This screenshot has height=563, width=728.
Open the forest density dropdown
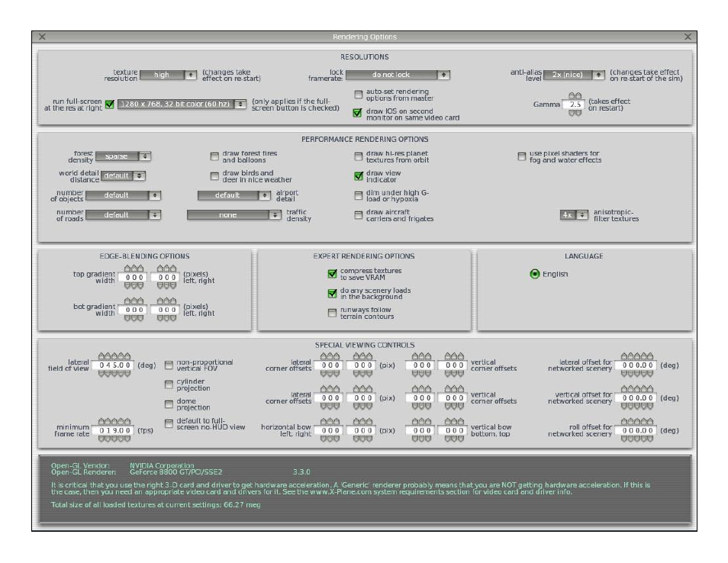[x=123, y=156]
